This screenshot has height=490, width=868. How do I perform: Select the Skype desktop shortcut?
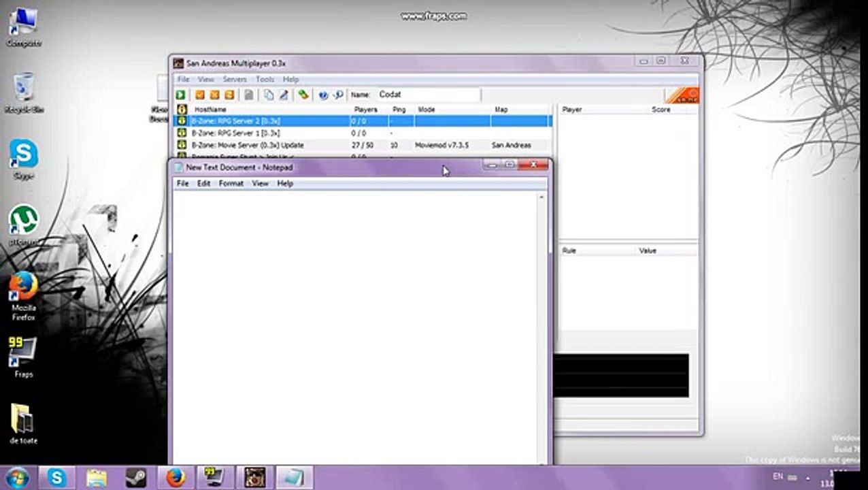pyautogui.click(x=24, y=159)
